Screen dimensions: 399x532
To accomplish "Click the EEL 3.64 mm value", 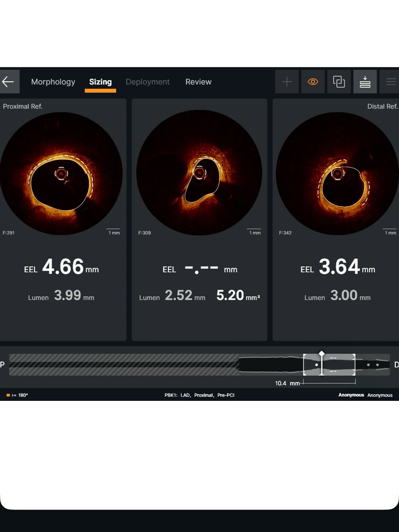I will [338, 267].
